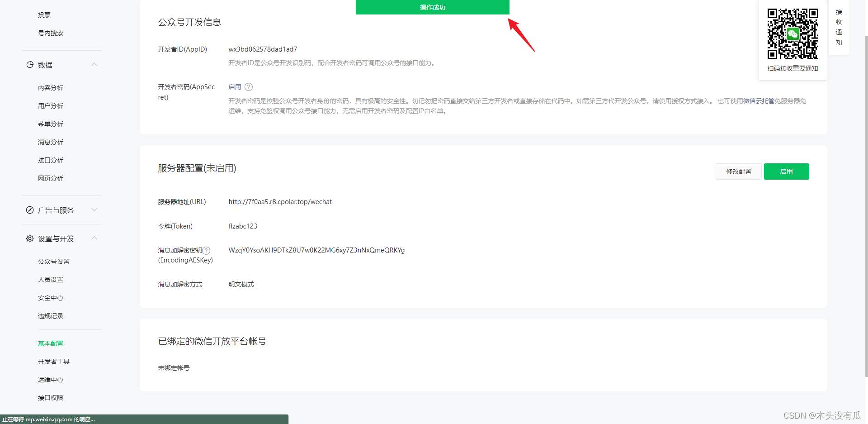Click the EncodingAESKey value string

point(316,250)
